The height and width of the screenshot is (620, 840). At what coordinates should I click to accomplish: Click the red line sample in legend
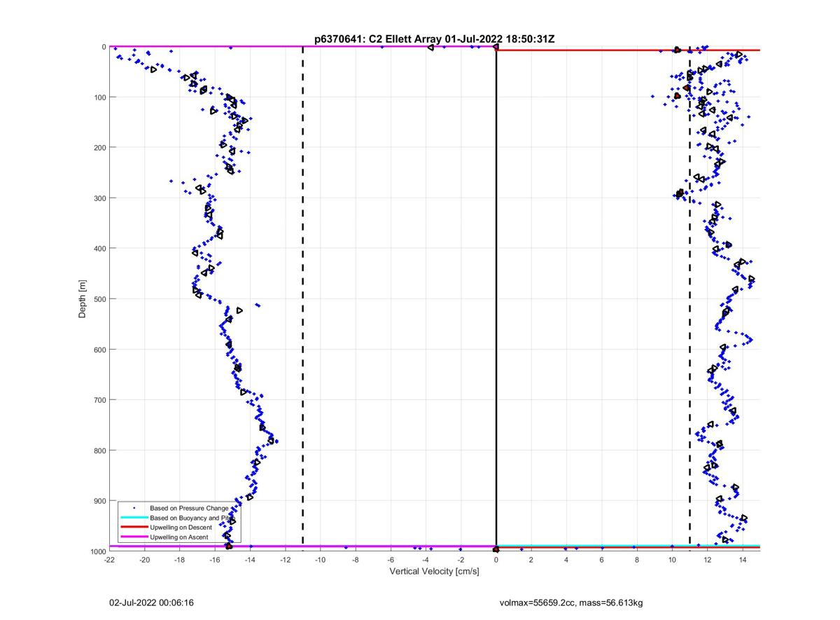click(x=134, y=528)
